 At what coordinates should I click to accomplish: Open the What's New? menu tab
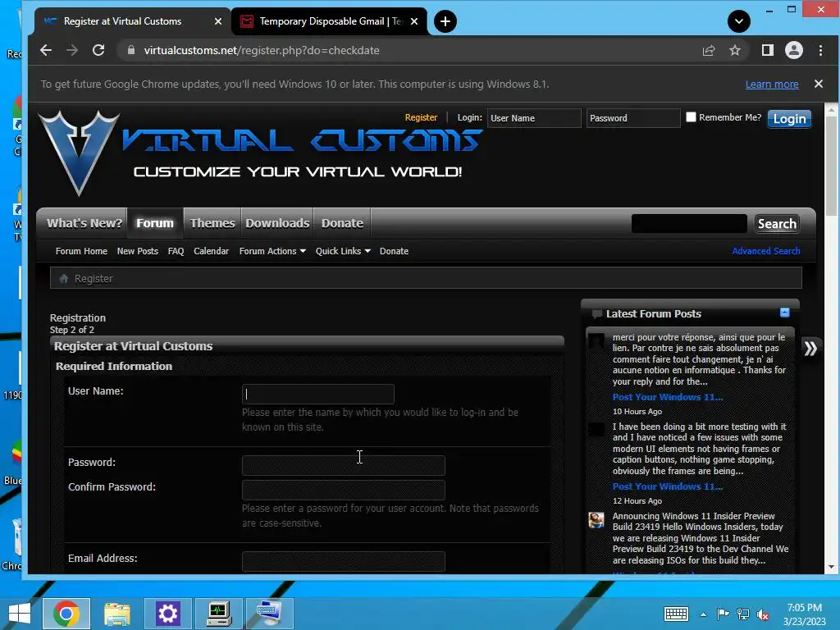pyautogui.click(x=84, y=223)
